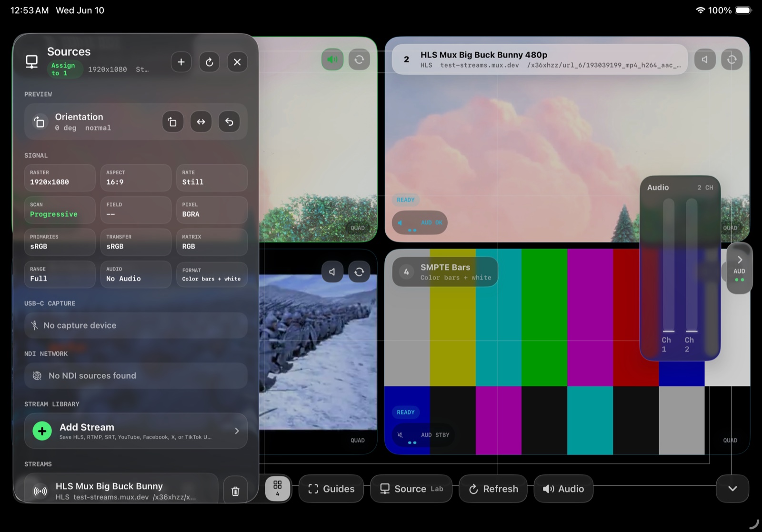Open the HLS Mux Big Buck Bunny 480p title
Viewport: 762px width, 532px height.
tap(484, 55)
